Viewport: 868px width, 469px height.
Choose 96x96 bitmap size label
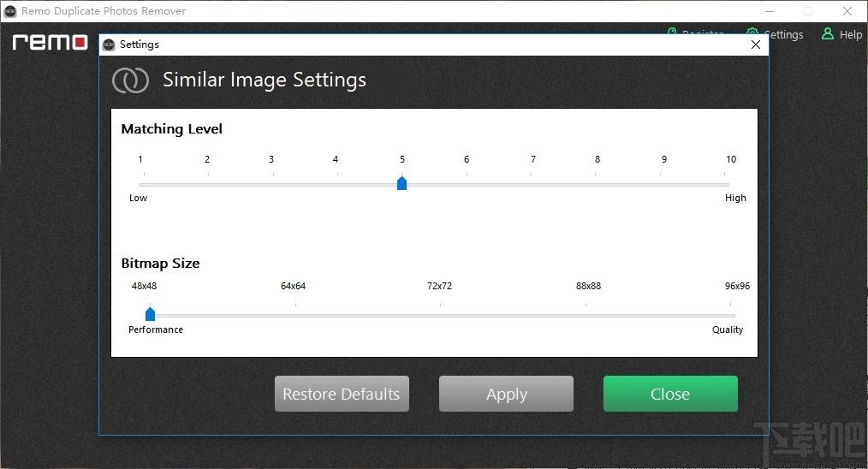[737, 286]
